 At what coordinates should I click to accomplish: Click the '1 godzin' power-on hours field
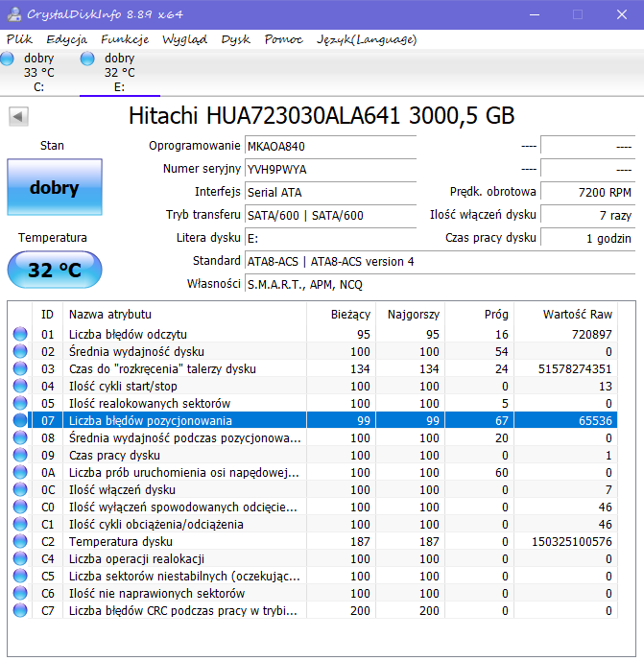[588, 238]
